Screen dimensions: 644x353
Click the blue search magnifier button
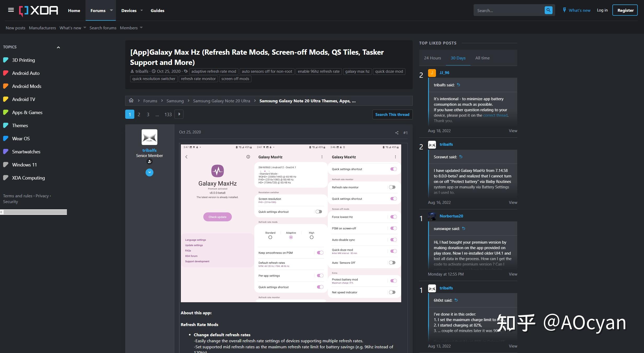(x=548, y=10)
